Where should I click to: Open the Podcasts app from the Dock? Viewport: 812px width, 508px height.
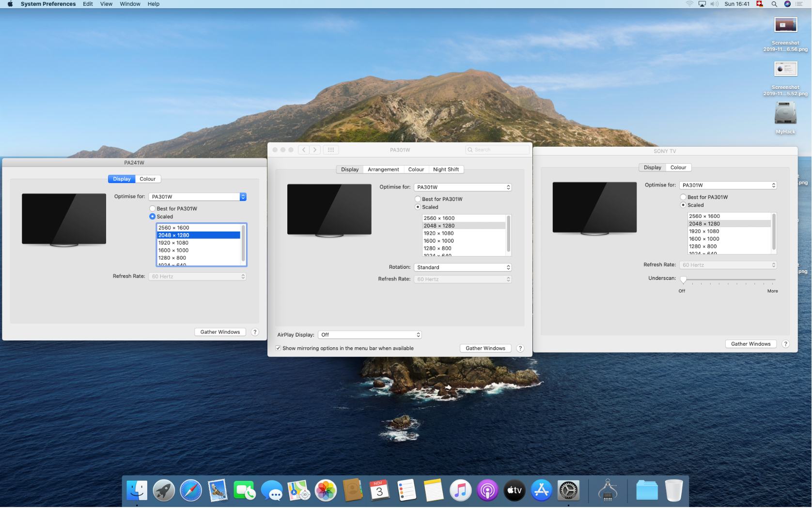(x=487, y=491)
